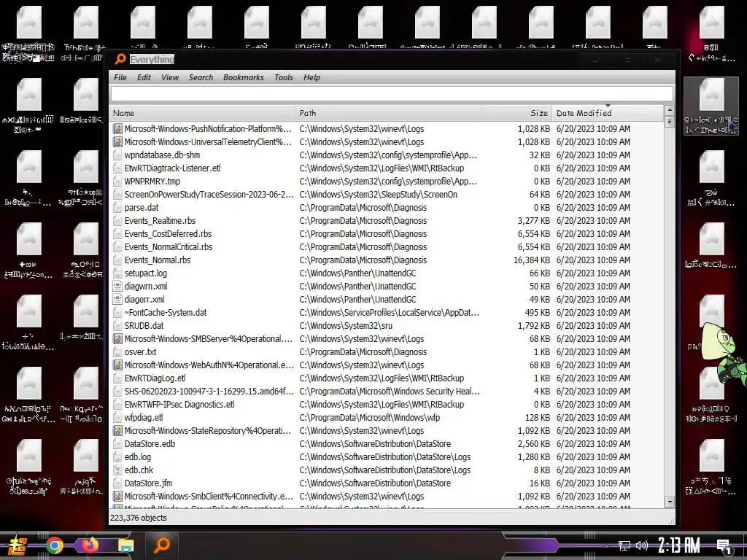Open the Tools menu
The width and height of the screenshot is (747, 560).
click(x=284, y=77)
